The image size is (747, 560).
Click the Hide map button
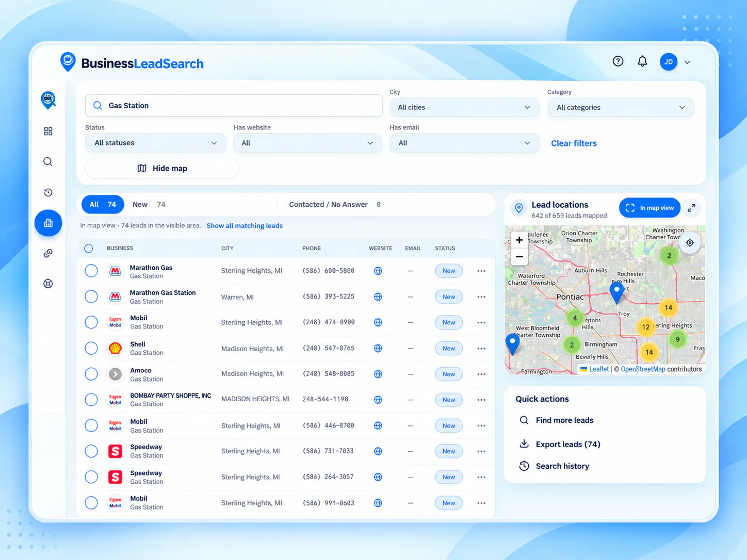162,168
